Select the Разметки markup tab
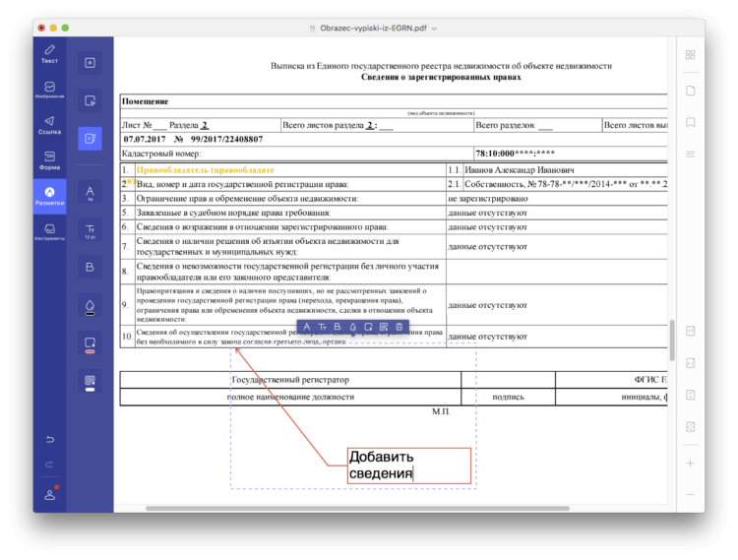Image resolution: width=738 pixels, height=560 pixels. pos(49,195)
